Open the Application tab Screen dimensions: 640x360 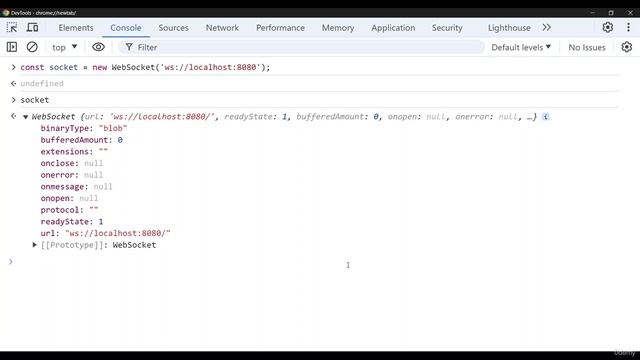393,28
